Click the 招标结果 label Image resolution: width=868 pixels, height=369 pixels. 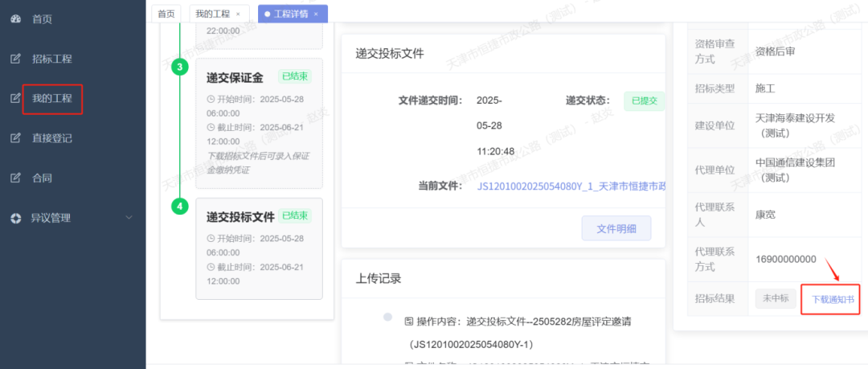point(714,299)
